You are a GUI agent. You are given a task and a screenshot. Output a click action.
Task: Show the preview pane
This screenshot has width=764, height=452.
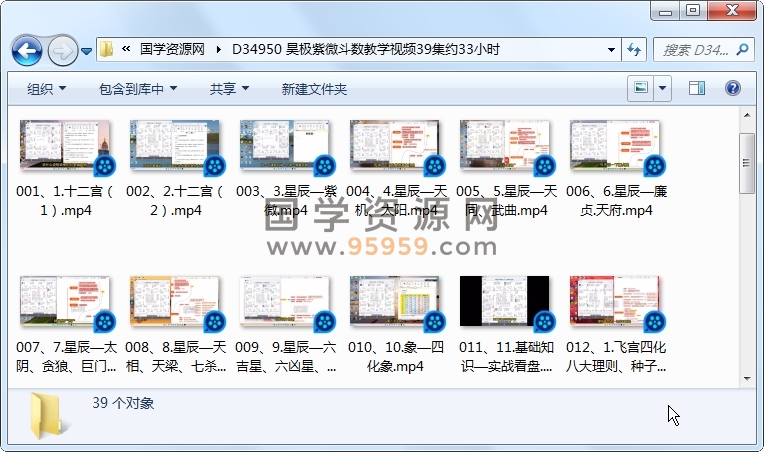tap(695, 89)
